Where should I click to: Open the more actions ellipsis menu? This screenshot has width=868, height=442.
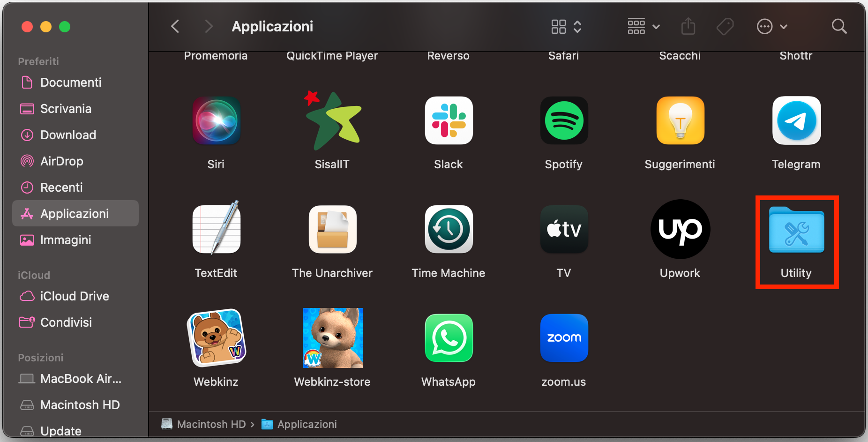[x=772, y=27]
